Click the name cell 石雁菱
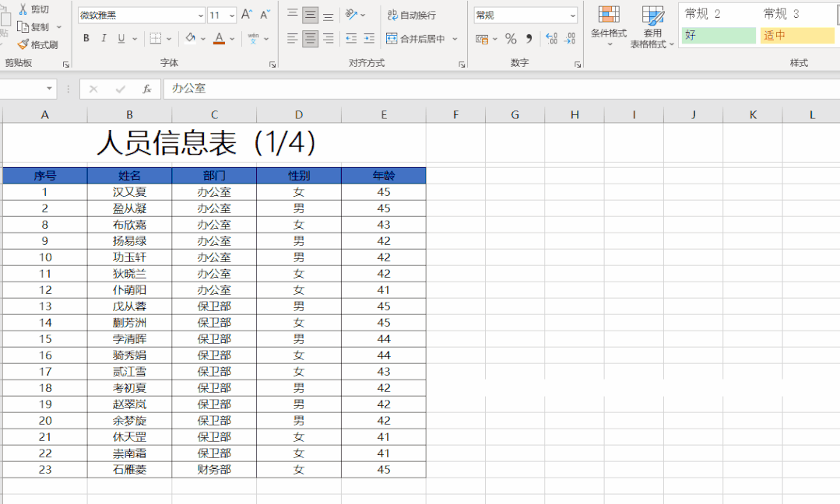 (x=130, y=470)
